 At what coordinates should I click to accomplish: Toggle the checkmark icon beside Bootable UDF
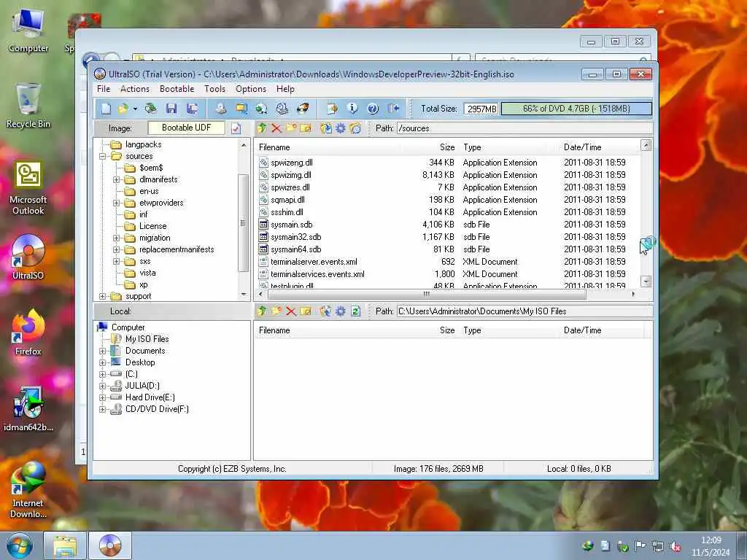(236, 128)
